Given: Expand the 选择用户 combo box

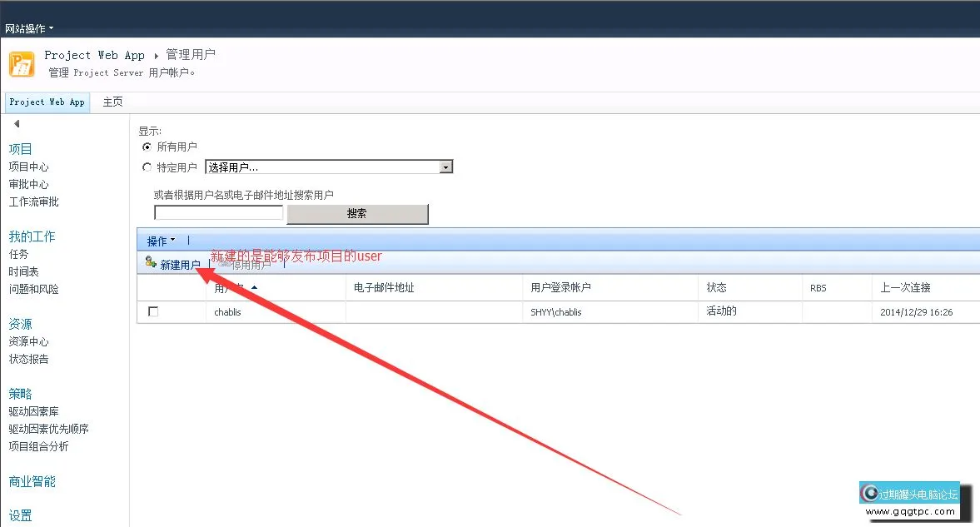Looking at the screenshot, I should (446, 166).
